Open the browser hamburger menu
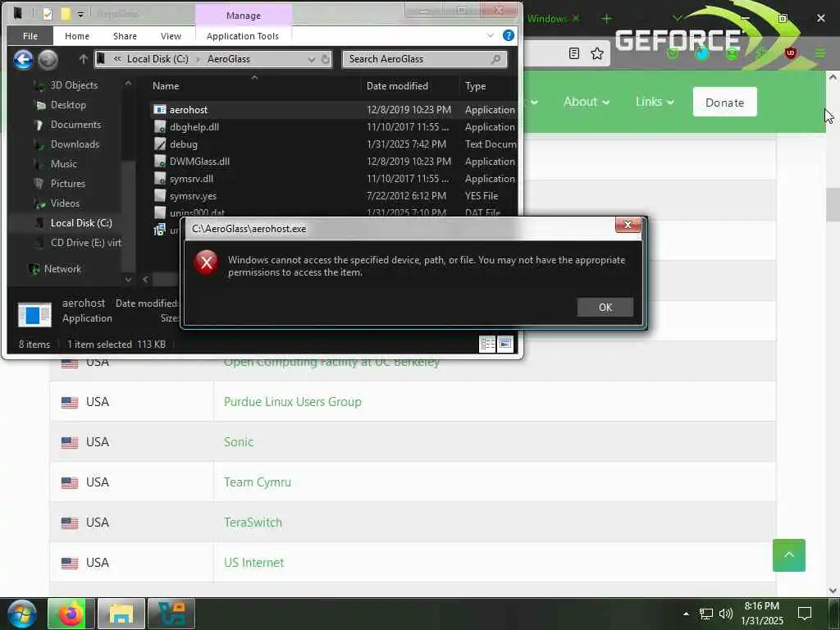 [x=819, y=53]
